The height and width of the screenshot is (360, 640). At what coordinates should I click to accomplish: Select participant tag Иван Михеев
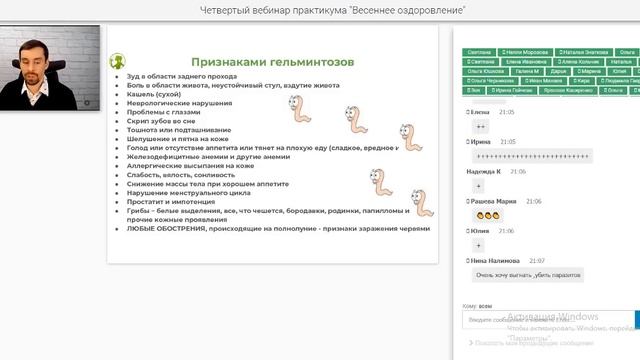[544, 81]
